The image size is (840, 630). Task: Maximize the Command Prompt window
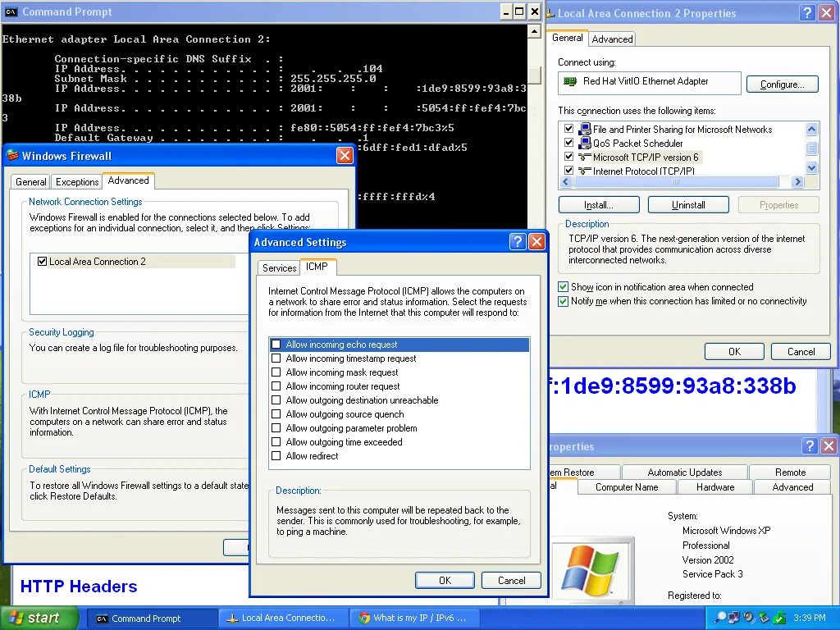coord(519,11)
